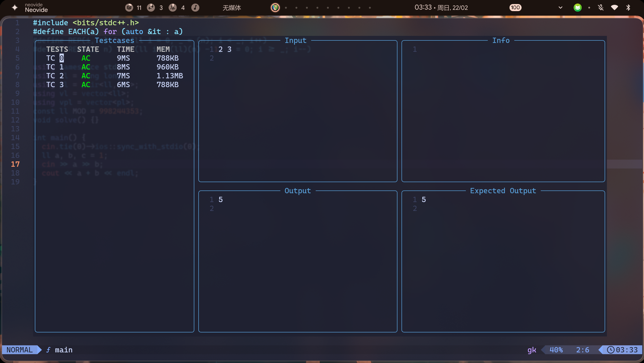Select test case TC 1 row
This screenshot has width=644, height=363.
[x=115, y=67]
